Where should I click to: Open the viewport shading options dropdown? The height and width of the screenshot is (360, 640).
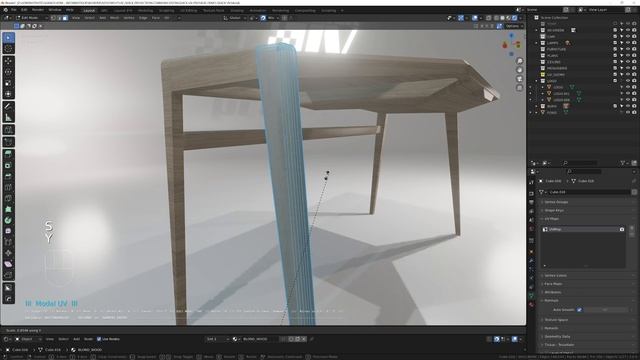520,18
